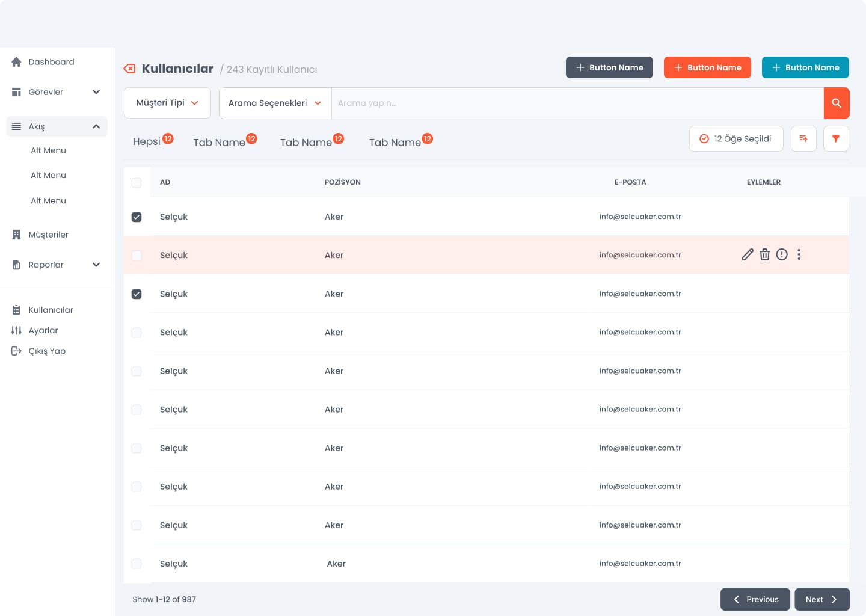
Task: Collapse the Akış menu chevron
Action: coord(96,126)
